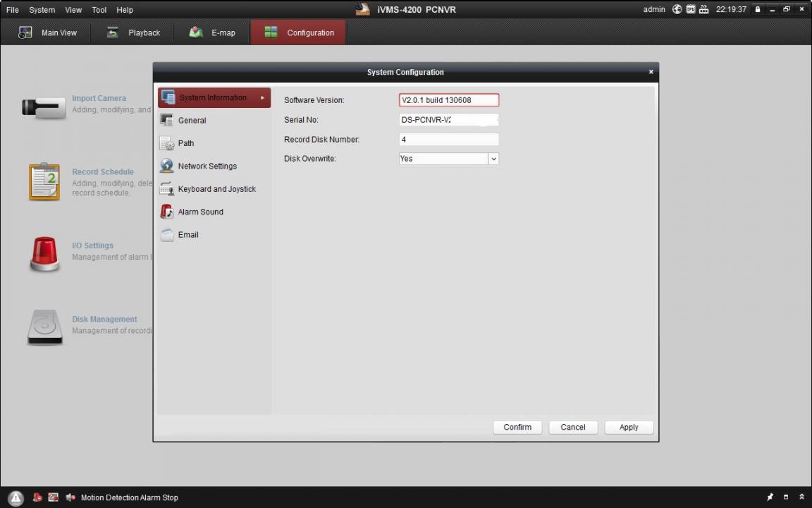Image resolution: width=812 pixels, height=508 pixels.
Task: Switch to the E-map tab
Action: click(211, 32)
